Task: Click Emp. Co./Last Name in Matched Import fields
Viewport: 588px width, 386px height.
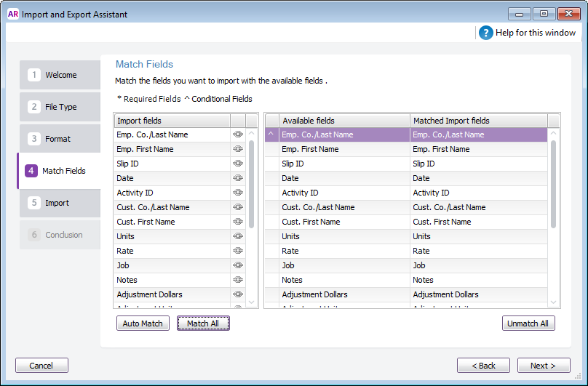Action: 479,134
